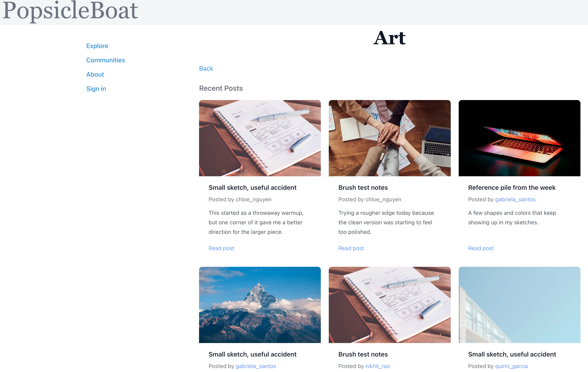Click the text starting 'This started as a throwaway warmup'
Image resolution: width=588 pixels, height=372 pixels.
coord(256,222)
